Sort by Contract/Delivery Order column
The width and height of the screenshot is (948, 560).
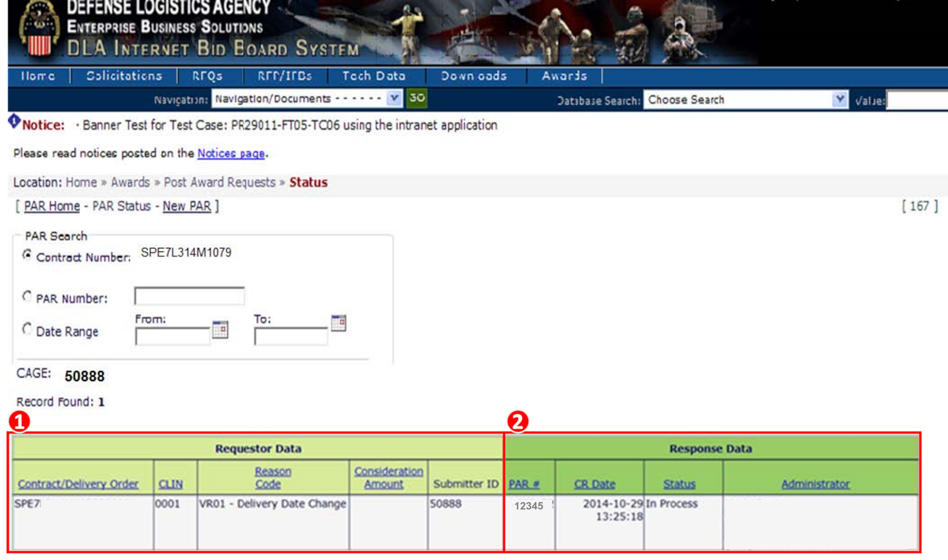(78, 484)
